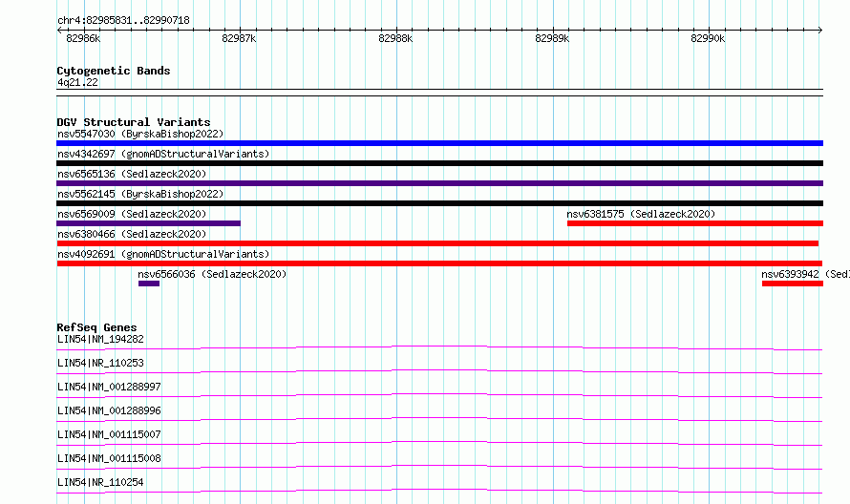Select the nsv4342697 gnomAD black bar

(x=439, y=163)
